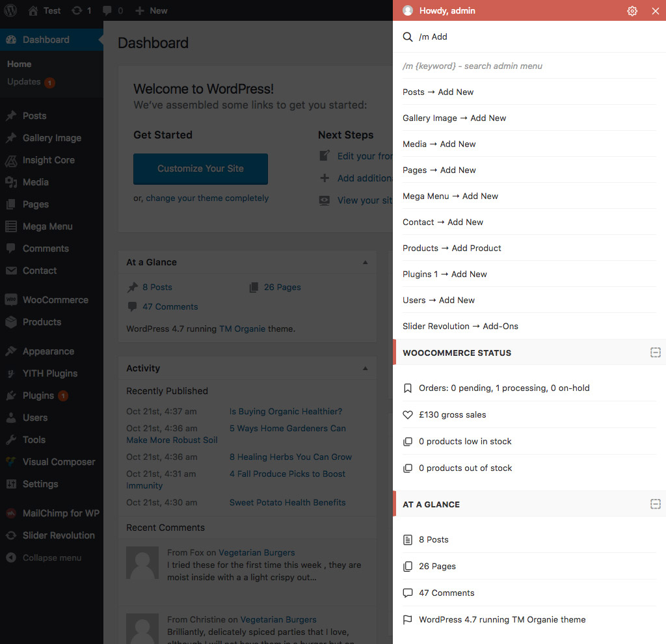The image size is (666, 644).
Task: Click the Pages sidebar icon
Action: click(x=11, y=204)
